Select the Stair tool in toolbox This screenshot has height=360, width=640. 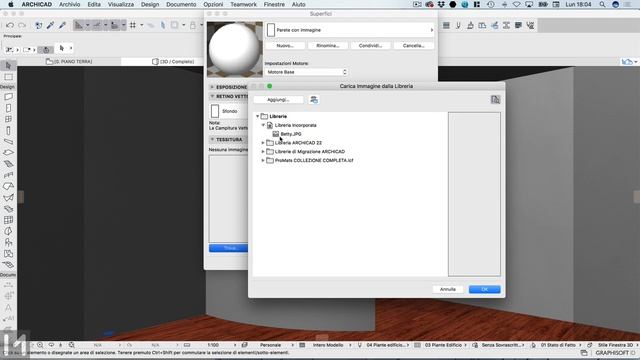[8, 164]
